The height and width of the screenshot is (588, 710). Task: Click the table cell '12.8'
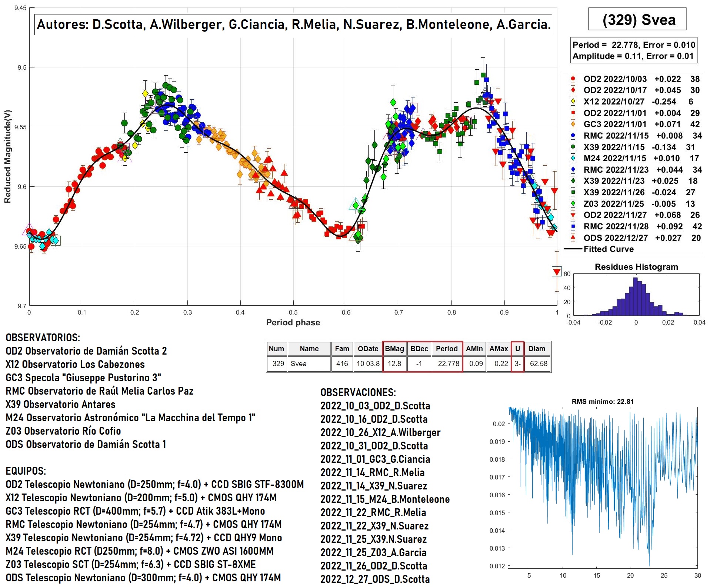[x=394, y=363]
